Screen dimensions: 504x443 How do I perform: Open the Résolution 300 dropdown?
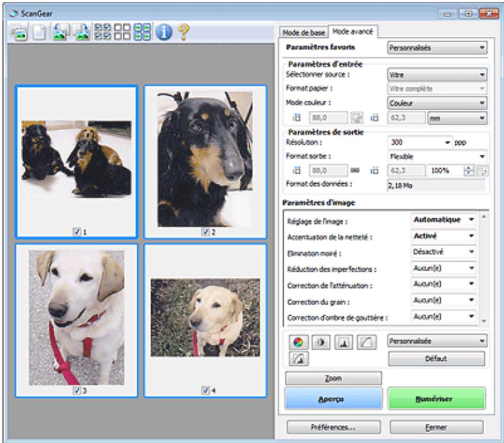[x=420, y=142]
